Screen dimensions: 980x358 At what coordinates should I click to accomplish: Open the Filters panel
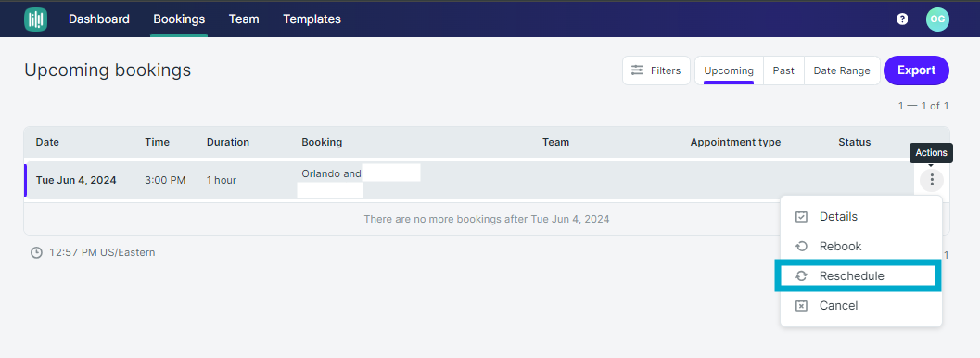tap(656, 70)
